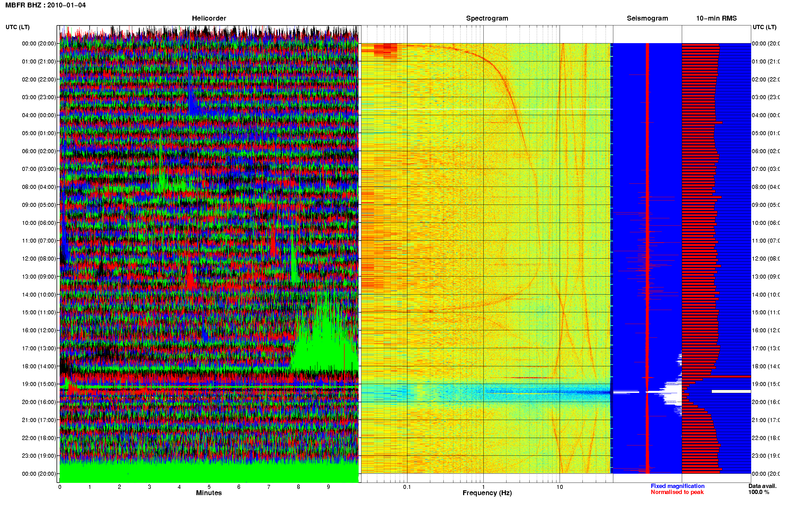Click the 'Data avail.' label
812x508 pixels.
point(762,486)
